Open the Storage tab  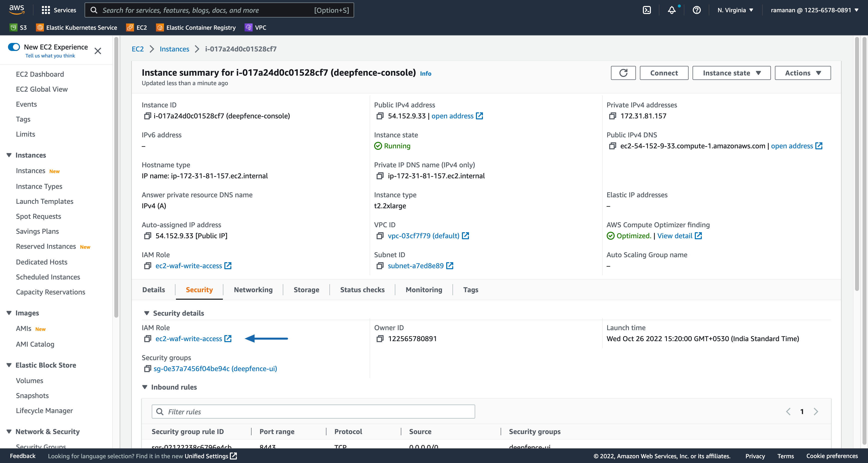pyautogui.click(x=306, y=290)
